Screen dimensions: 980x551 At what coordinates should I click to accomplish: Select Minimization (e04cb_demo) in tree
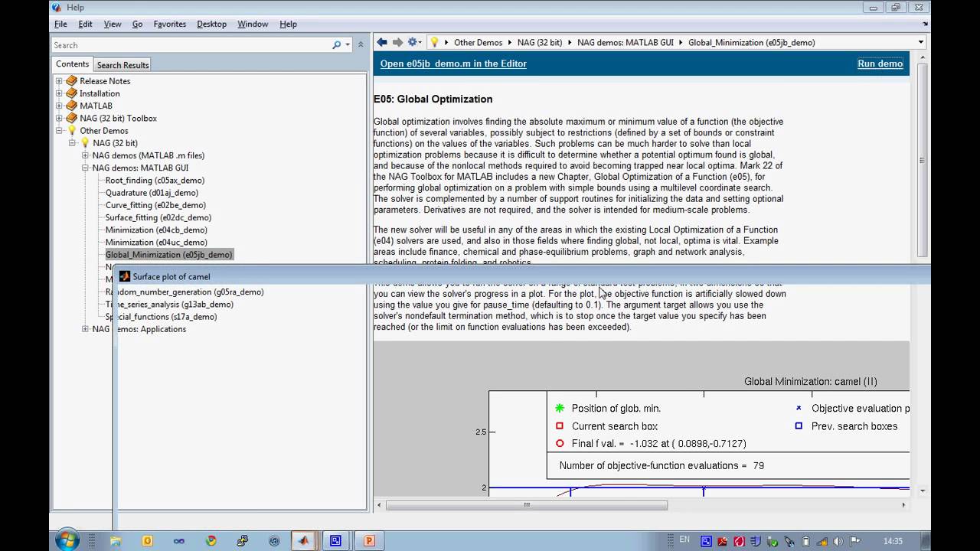[x=156, y=230]
